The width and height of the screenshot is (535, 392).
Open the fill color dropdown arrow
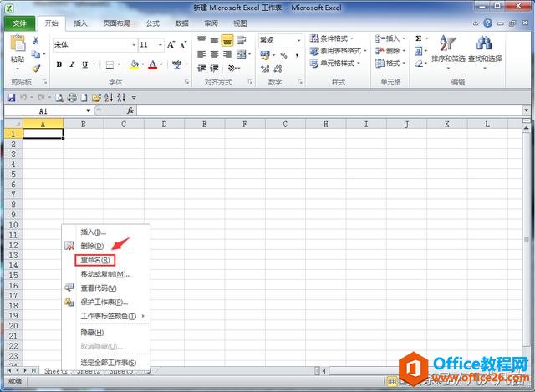coord(143,64)
